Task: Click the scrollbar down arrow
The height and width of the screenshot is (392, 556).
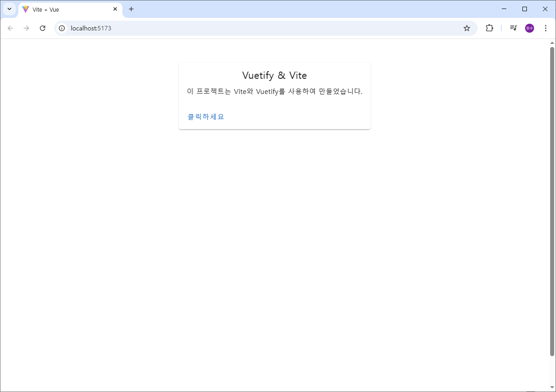Action: point(552,388)
